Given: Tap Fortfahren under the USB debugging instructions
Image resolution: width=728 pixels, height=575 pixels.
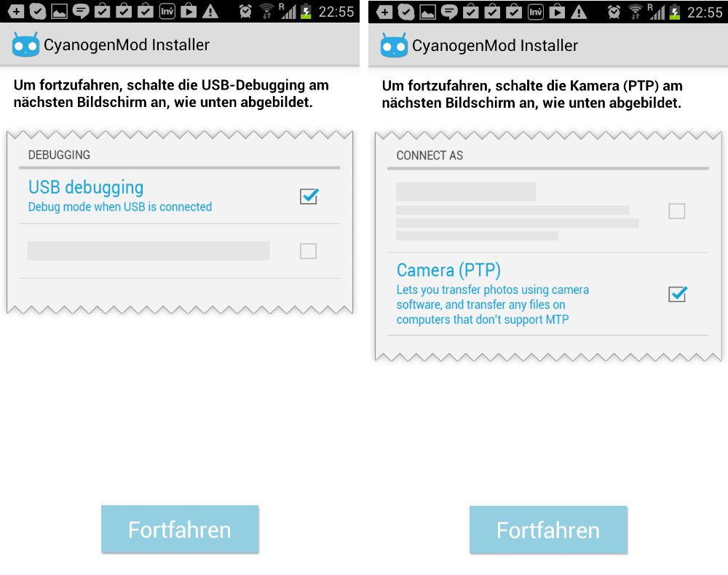Looking at the screenshot, I should (180, 529).
